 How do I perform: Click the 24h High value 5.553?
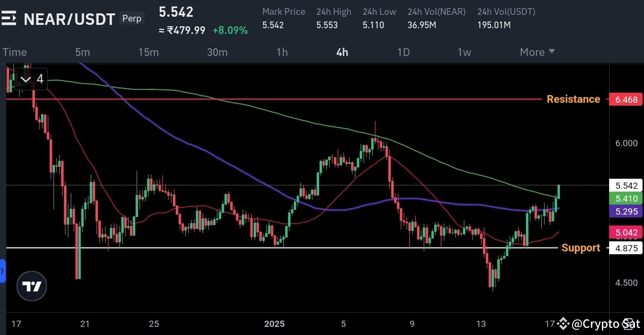click(x=327, y=25)
